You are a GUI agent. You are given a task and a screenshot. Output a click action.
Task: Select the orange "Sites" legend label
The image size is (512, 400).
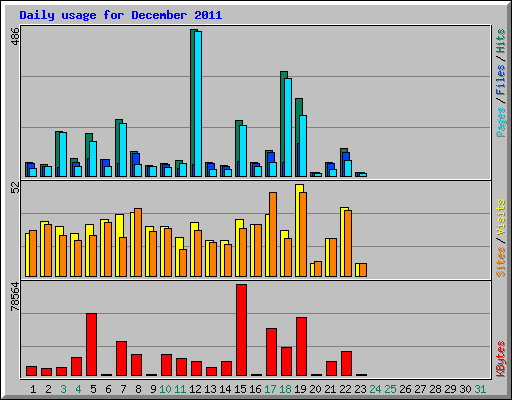point(501,262)
